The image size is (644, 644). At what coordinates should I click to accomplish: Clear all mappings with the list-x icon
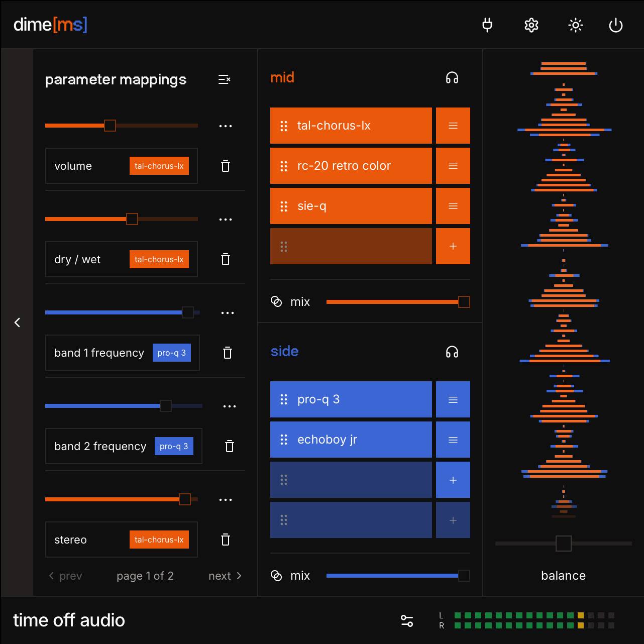pyautogui.click(x=225, y=79)
